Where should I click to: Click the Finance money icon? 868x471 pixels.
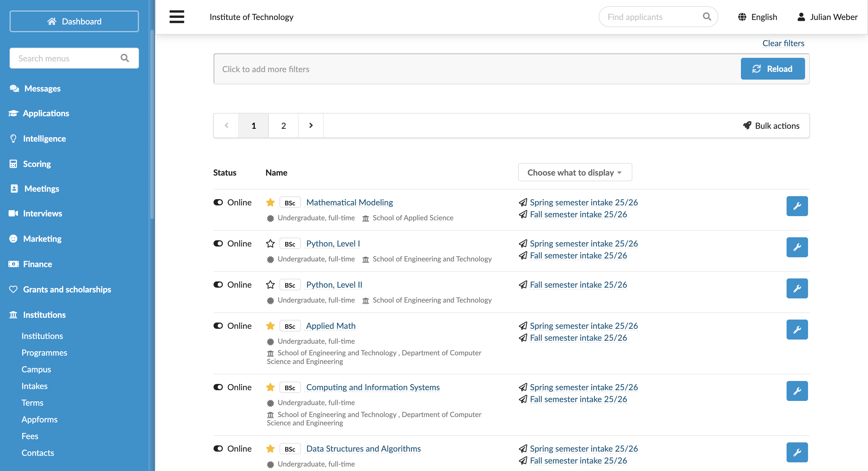click(13, 264)
